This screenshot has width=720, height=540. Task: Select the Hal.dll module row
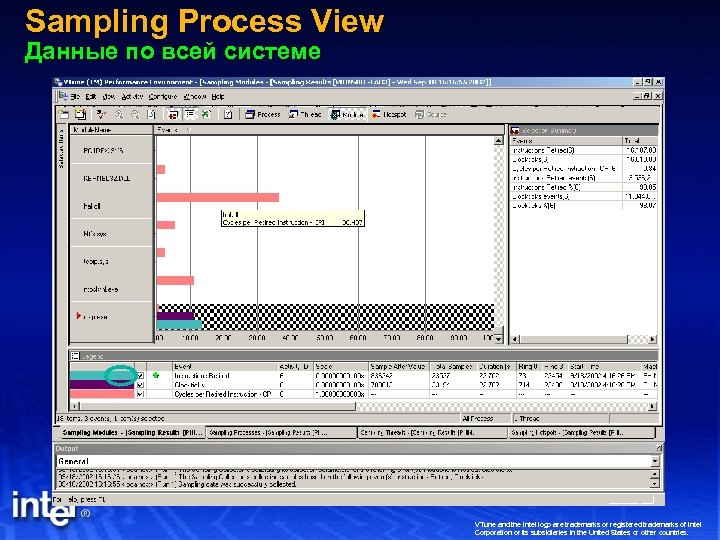tap(111, 206)
